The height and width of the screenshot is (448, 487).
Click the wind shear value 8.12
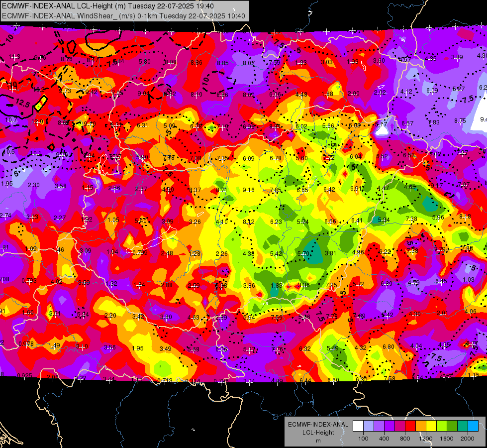248,222
